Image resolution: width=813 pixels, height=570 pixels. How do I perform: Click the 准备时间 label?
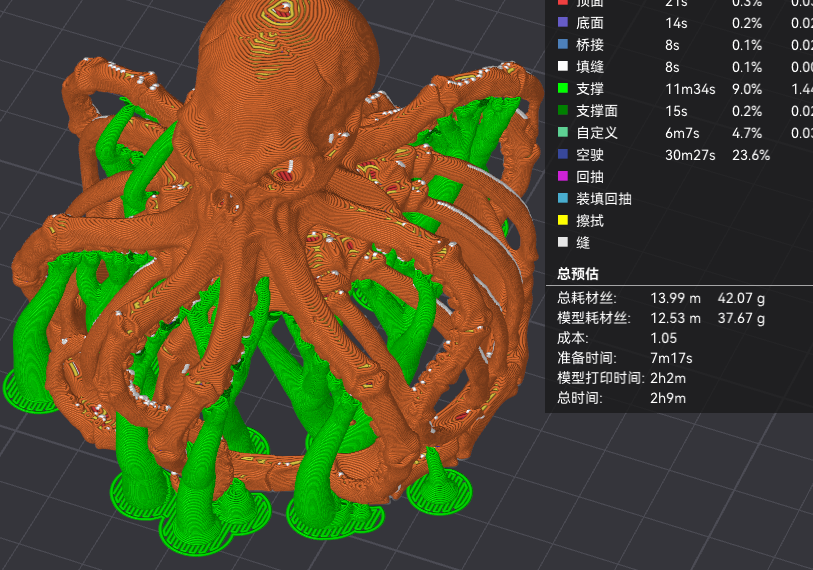pyautogui.click(x=587, y=358)
